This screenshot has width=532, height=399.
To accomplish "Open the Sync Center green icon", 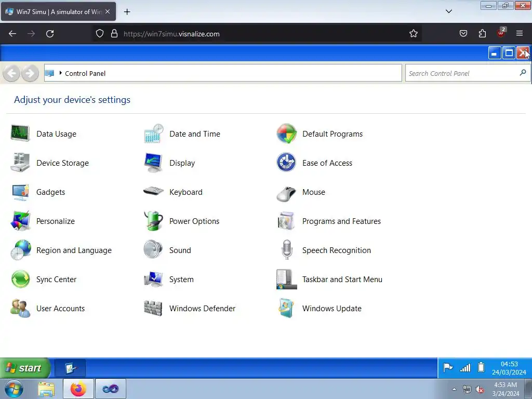I will pos(20,279).
